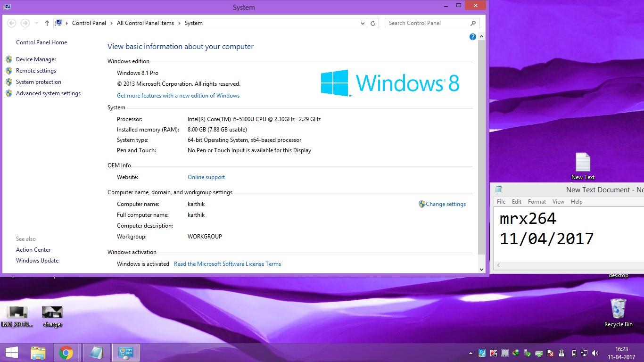Open the recent locations dropdown arrow
This screenshot has height=362, width=644.
pos(35,23)
